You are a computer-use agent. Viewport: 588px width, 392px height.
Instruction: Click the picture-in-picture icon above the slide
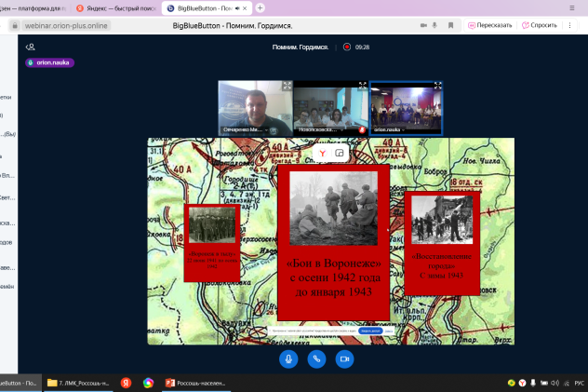pos(340,153)
